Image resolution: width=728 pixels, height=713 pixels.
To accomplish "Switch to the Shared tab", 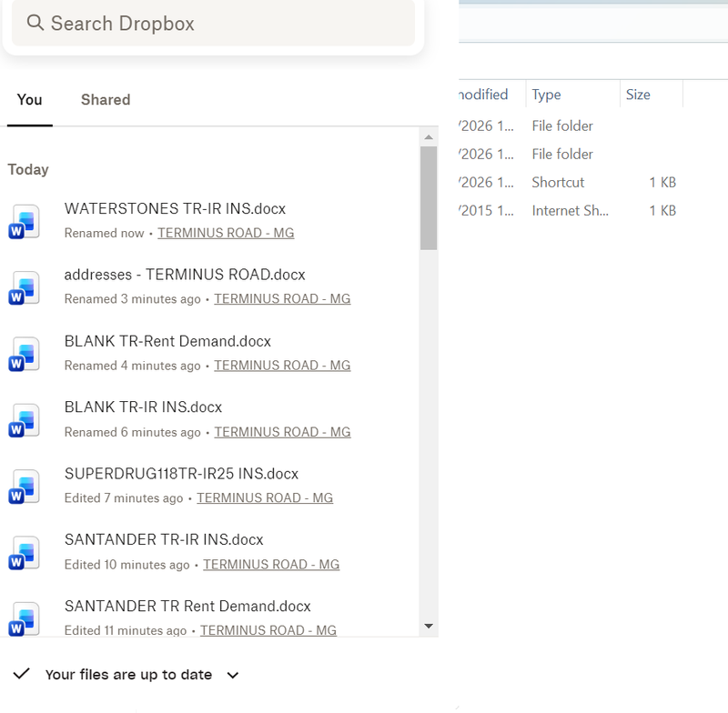I will (x=106, y=100).
